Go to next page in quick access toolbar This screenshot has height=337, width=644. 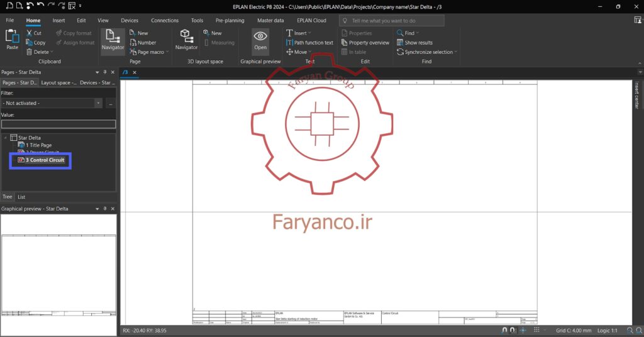[19, 6]
